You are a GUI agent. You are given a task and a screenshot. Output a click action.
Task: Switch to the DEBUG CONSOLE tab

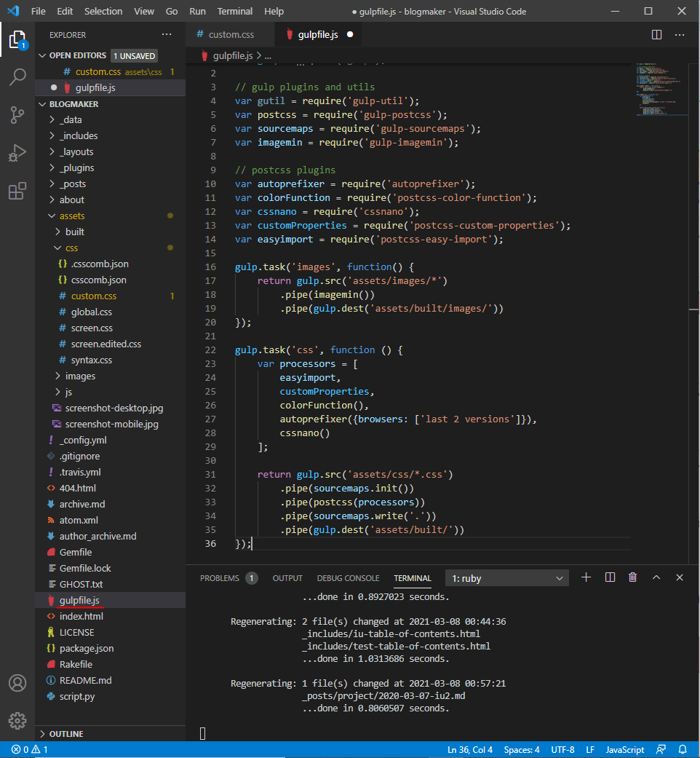pyautogui.click(x=349, y=578)
